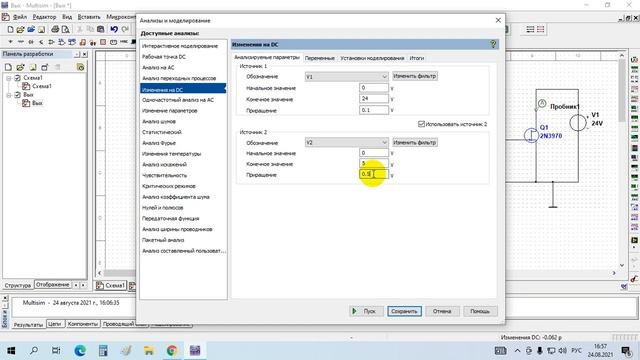Click the Print preview icon
This screenshot has width=640, height=360.
(x=65, y=29)
